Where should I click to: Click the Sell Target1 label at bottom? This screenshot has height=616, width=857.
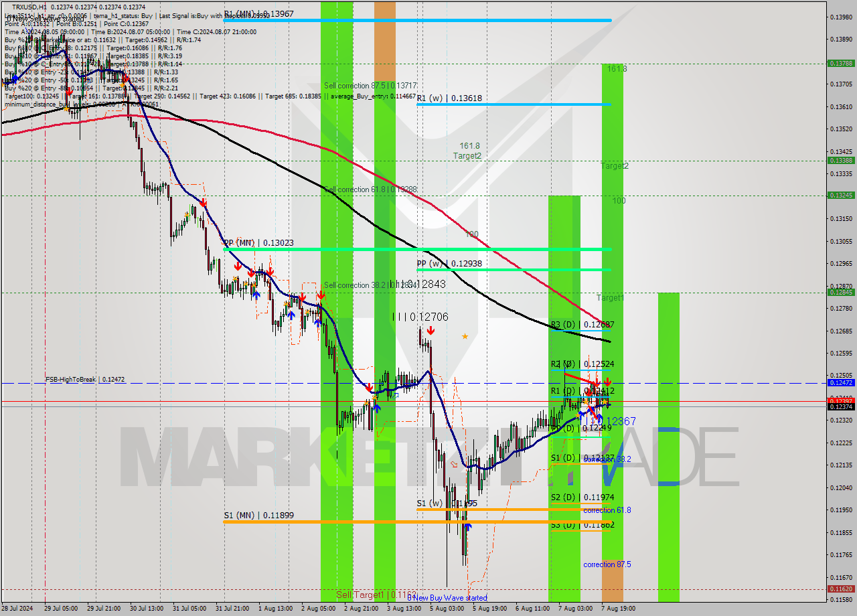376,595
